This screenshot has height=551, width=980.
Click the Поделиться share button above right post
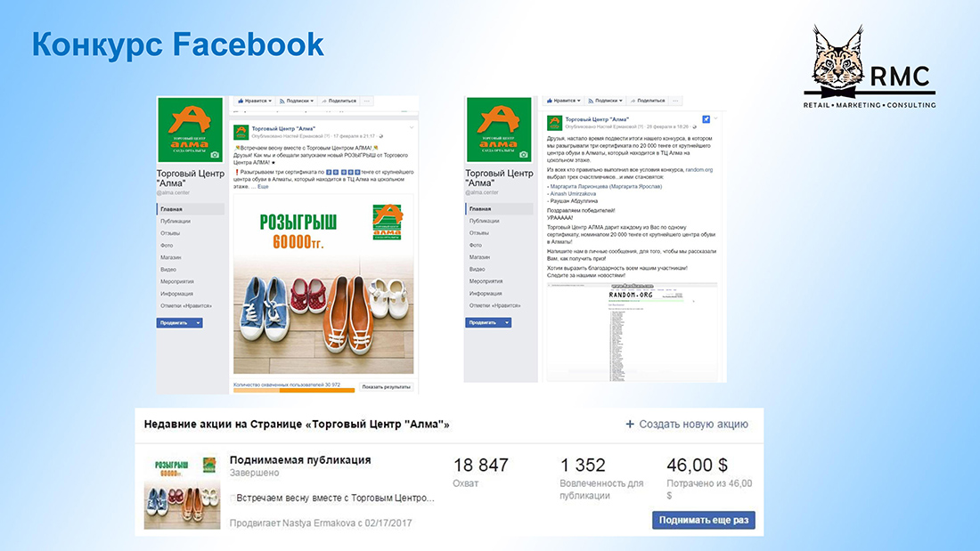tap(648, 101)
